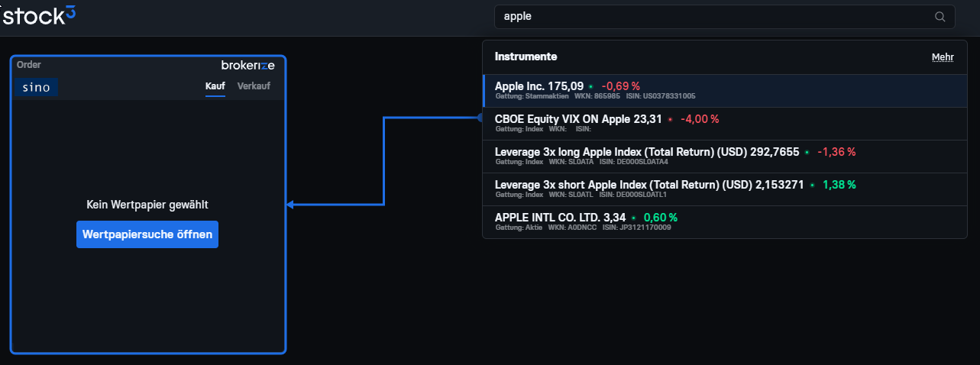Click the -1,36 % change value

coord(836,152)
